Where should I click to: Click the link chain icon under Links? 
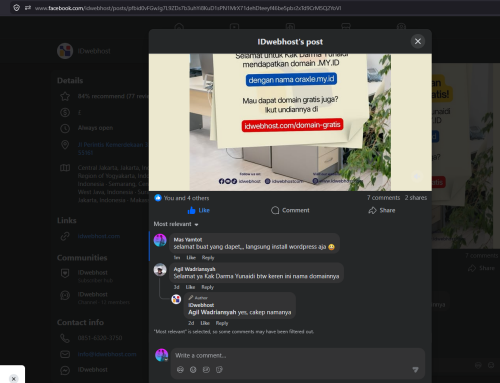click(x=65, y=236)
